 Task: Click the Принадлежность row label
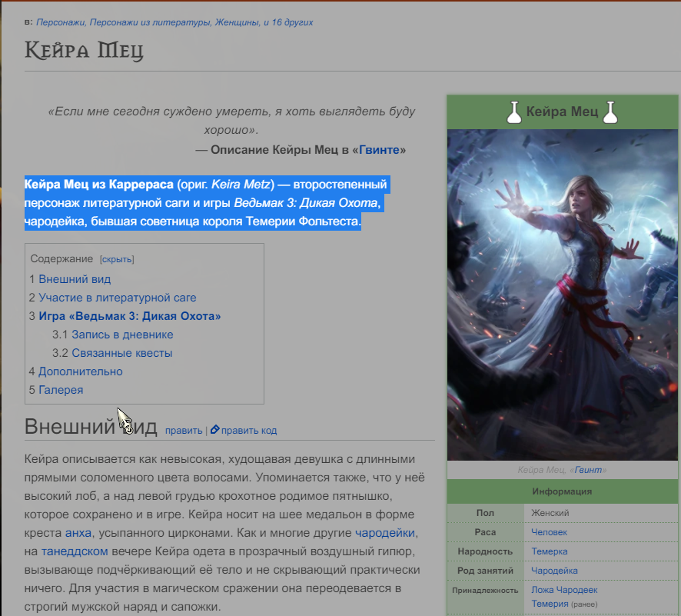(485, 591)
